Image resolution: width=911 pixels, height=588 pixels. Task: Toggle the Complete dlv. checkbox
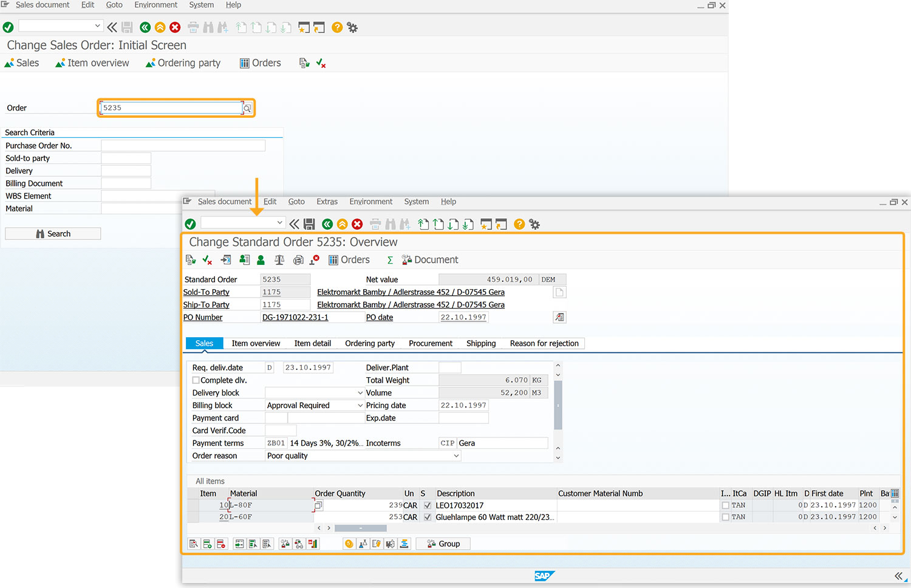tap(196, 380)
